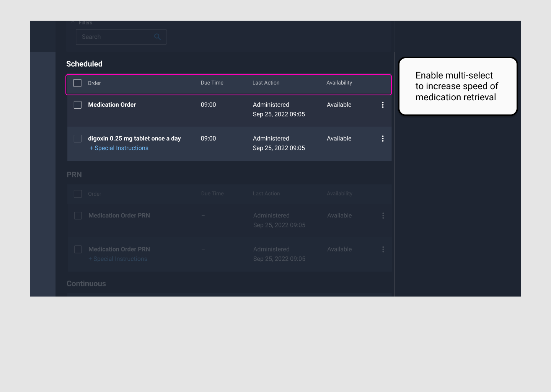Click the magnifier icon in Search field
551x392 pixels.
(x=157, y=37)
